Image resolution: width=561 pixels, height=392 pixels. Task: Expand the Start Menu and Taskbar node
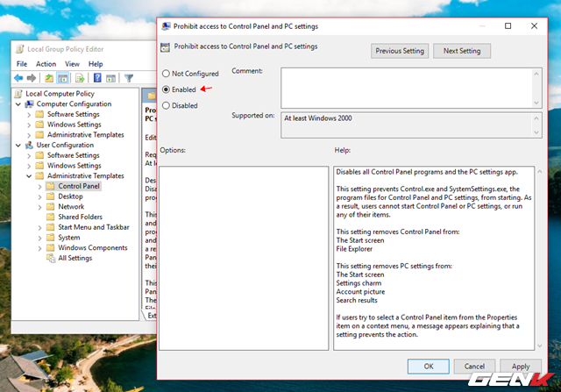39,228
